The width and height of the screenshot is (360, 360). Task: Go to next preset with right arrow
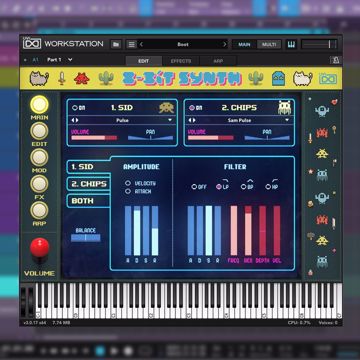pyautogui.click(x=224, y=44)
